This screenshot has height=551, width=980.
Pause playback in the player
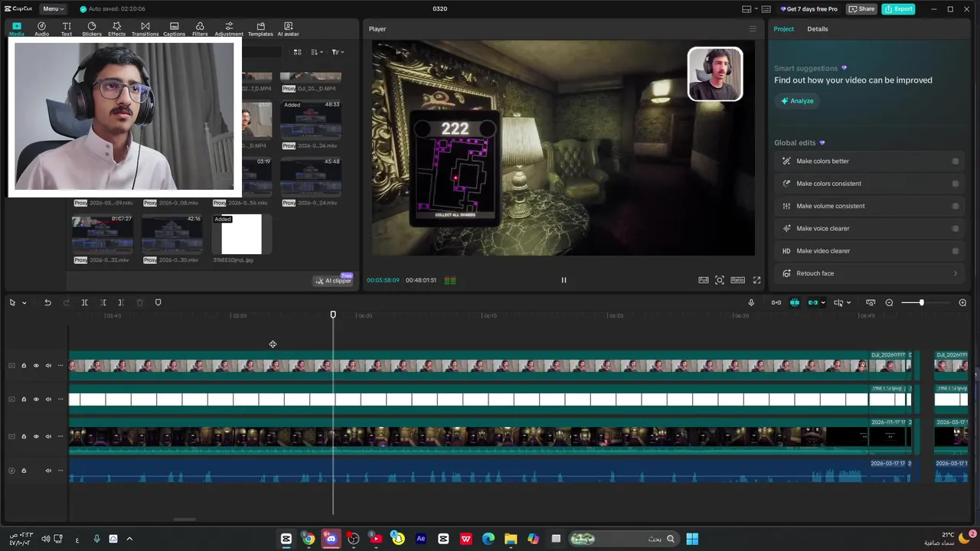tap(563, 280)
